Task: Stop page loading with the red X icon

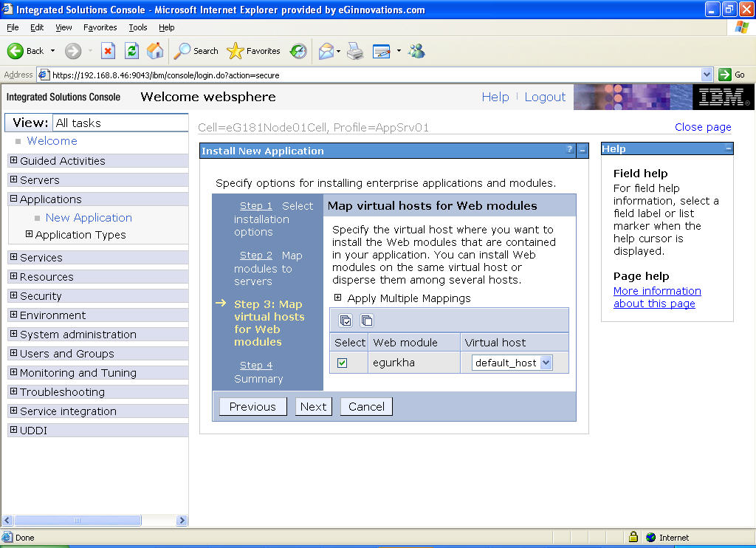Action: tap(108, 51)
